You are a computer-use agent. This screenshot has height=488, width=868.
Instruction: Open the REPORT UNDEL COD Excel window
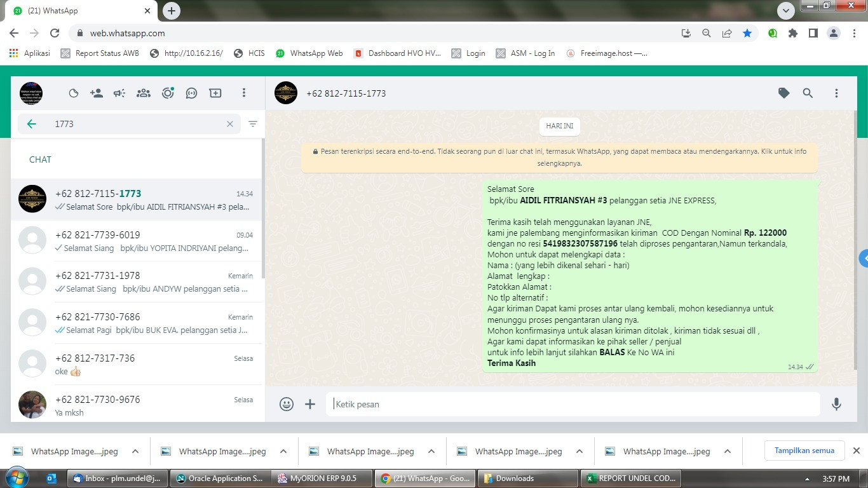click(630, 478)
